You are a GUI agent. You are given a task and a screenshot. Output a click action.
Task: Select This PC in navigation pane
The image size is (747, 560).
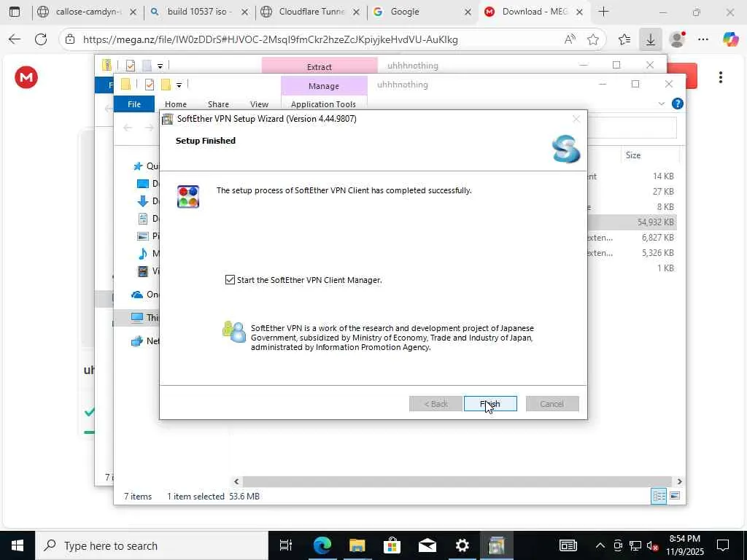tap(137, 317)
